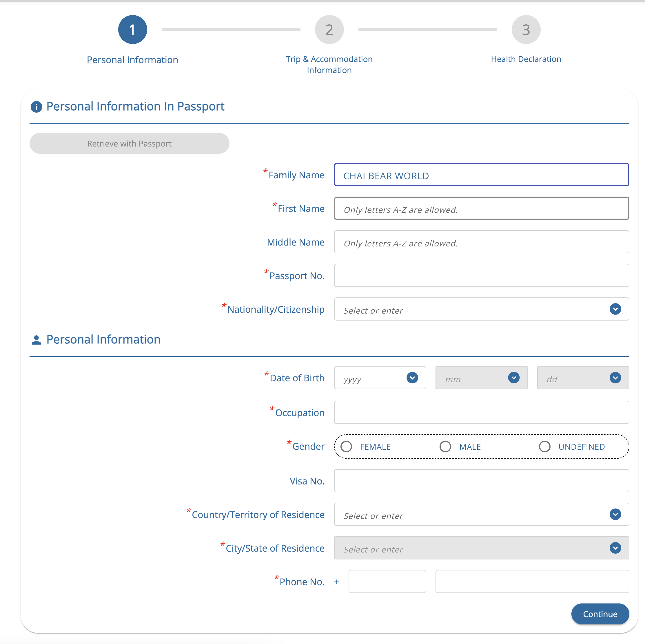Image resolution: width=645 pixels, height=644 pixels.
Task: Select the MALE gender option
Action: pyautogui.click(x=445, y=446)
